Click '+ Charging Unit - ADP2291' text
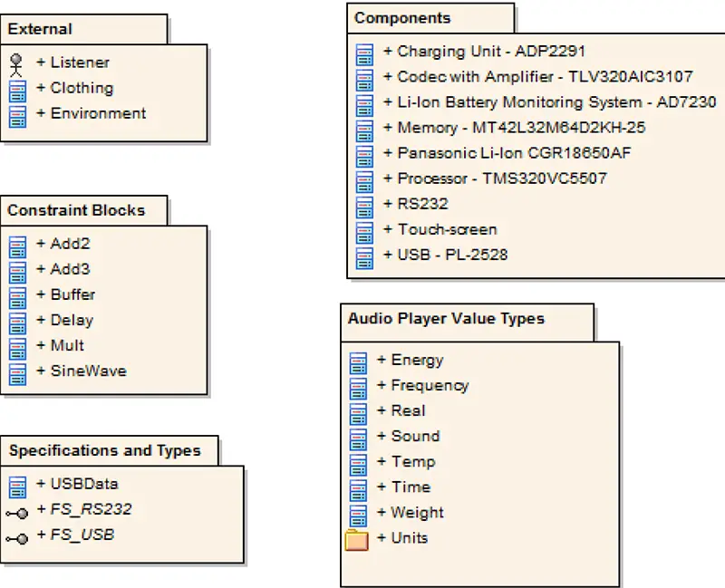Viewport: 725px width, 588px height. coord(485,52)
